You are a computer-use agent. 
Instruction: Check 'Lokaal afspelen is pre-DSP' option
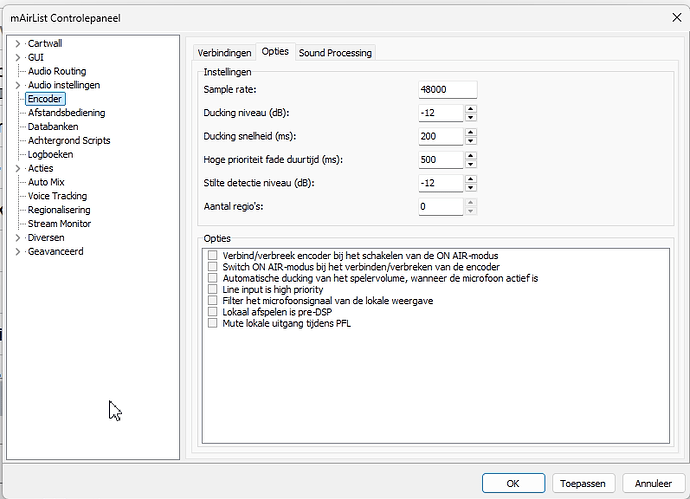[212, 312]
